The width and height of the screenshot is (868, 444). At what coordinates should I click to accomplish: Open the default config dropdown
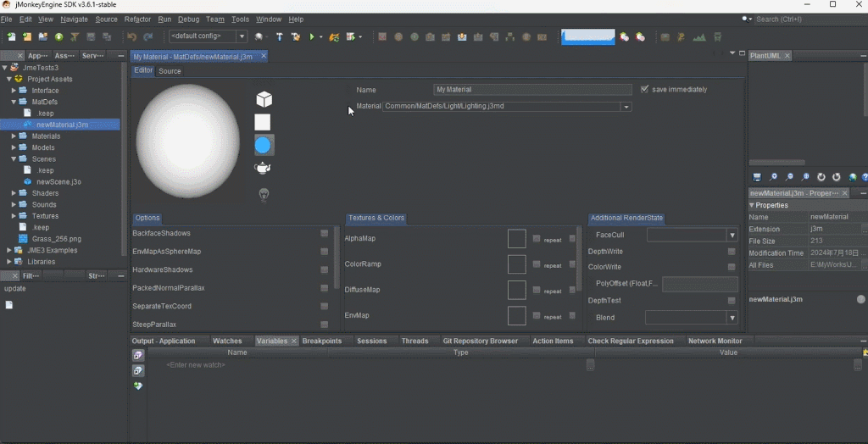click(209, 36)
